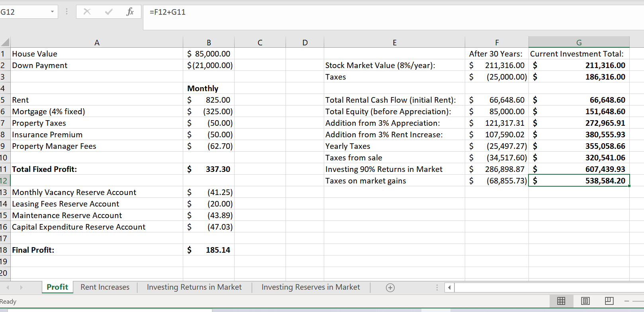
Task: Open Investing Returns in Market tab
Action: (x=194, y=287)
